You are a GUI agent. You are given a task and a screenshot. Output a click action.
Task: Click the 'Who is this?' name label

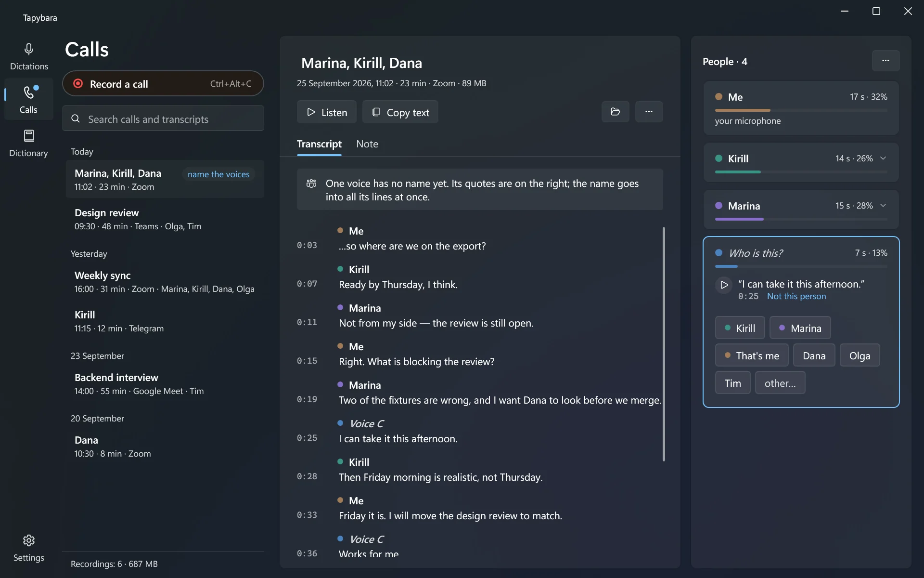pos(756,253)
